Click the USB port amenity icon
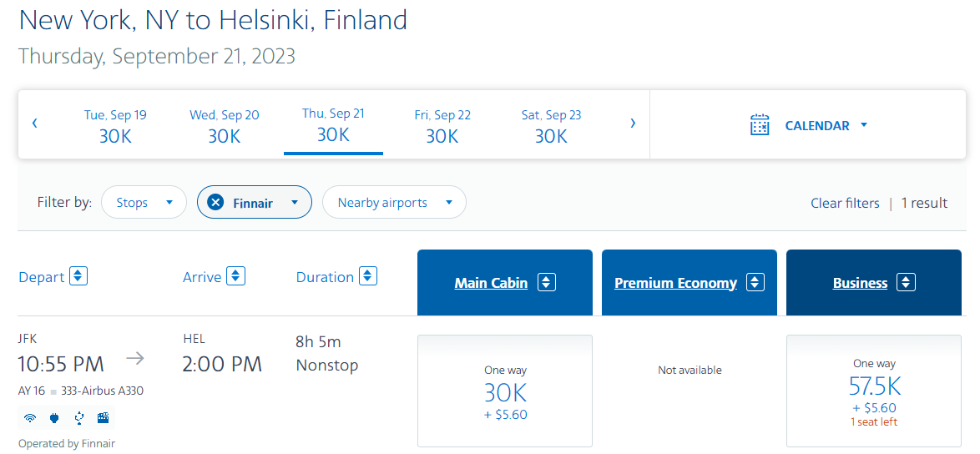 [78, 418]
